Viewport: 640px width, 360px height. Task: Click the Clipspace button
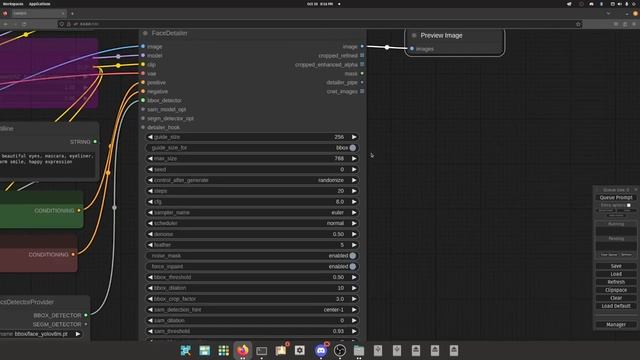click(x=616, y=290)
